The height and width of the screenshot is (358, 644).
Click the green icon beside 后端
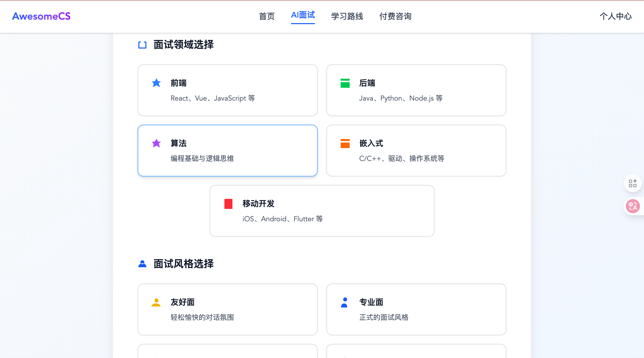click(345, 83)
